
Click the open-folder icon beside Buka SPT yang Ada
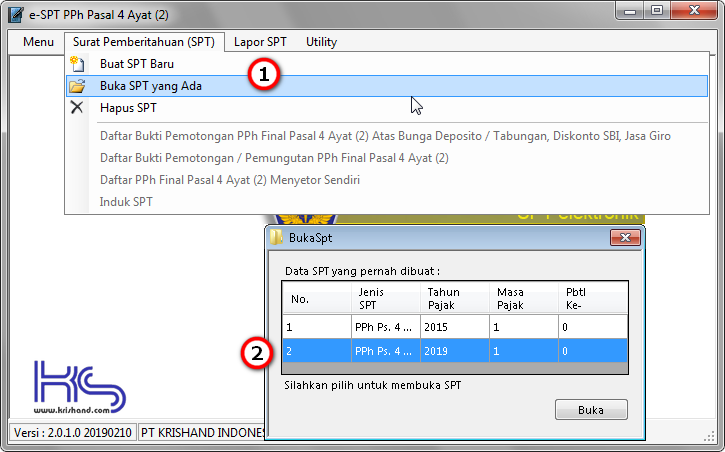[x=77, y=86]
